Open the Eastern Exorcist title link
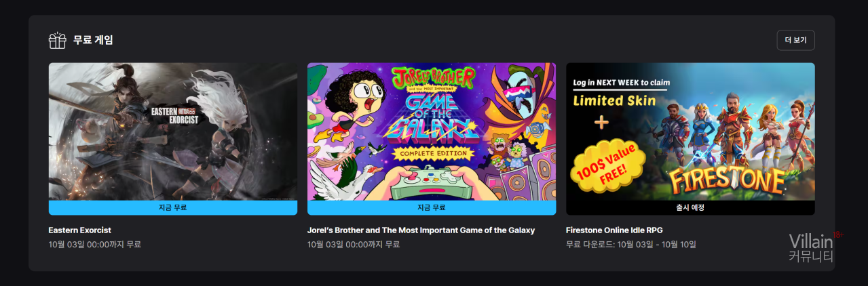This screenshot has height=286, width=868. (x=80, y=230)
